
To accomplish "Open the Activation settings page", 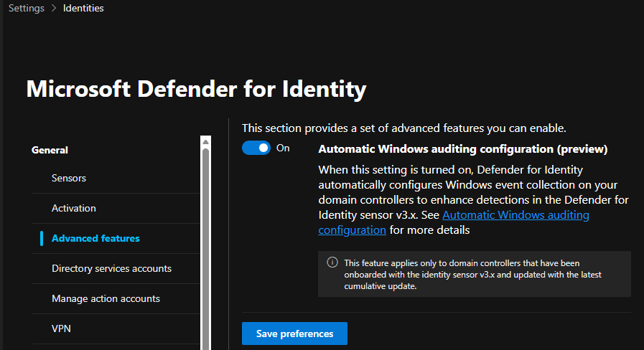I will [x=73, y=208].
